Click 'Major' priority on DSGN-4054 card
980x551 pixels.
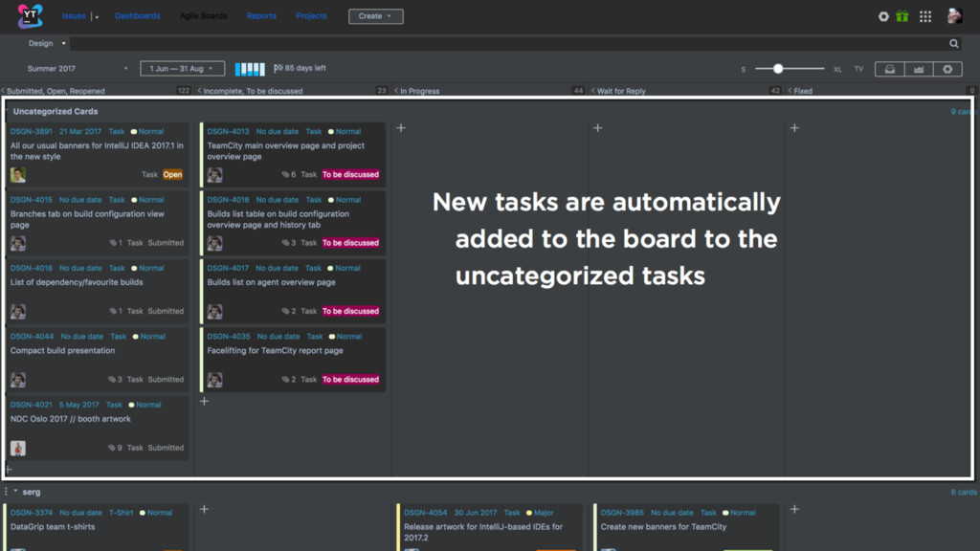(x=544, y=513)
